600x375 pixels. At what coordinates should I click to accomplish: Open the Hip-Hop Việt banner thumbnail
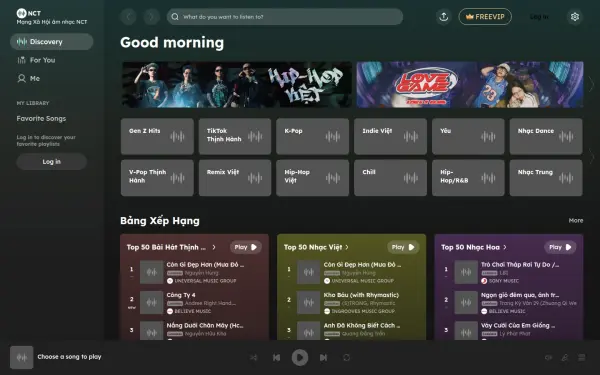pyautogui.click(x=237, y=85)
